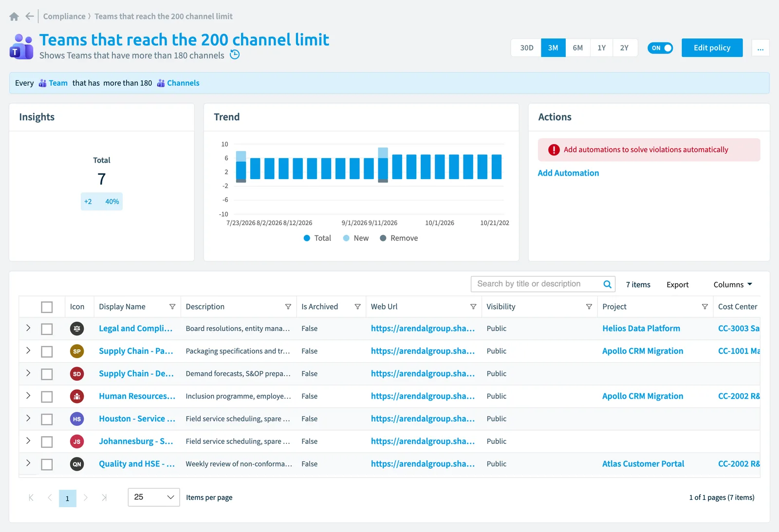
Task: Open the Columns dropdown
Action: coord(733,284)
